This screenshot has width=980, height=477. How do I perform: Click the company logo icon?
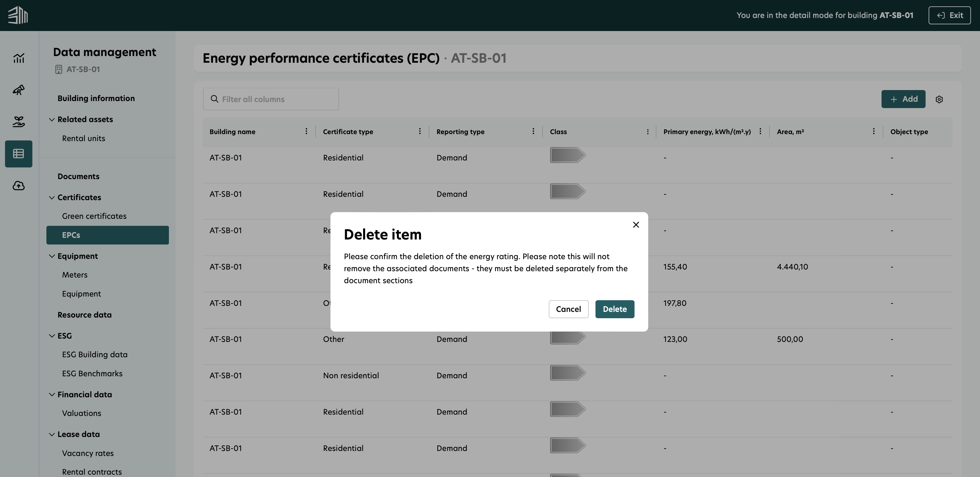click(18, 15)
